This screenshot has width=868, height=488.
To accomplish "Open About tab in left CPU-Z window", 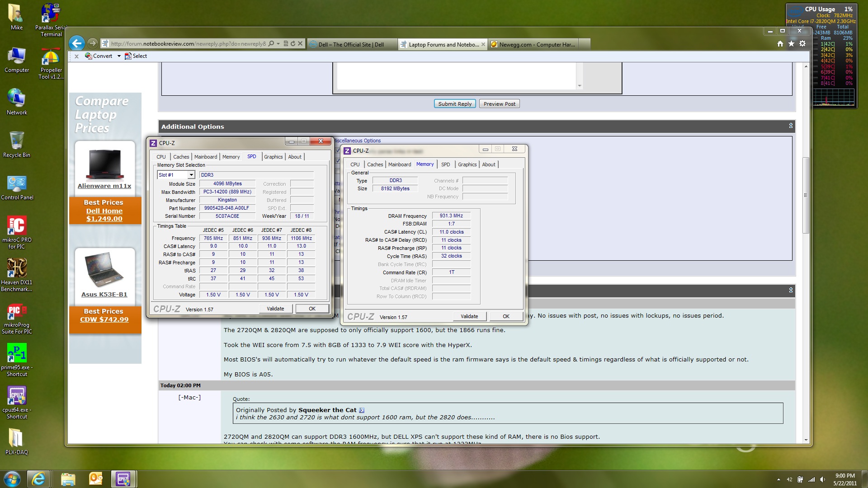I will point(295,157).
